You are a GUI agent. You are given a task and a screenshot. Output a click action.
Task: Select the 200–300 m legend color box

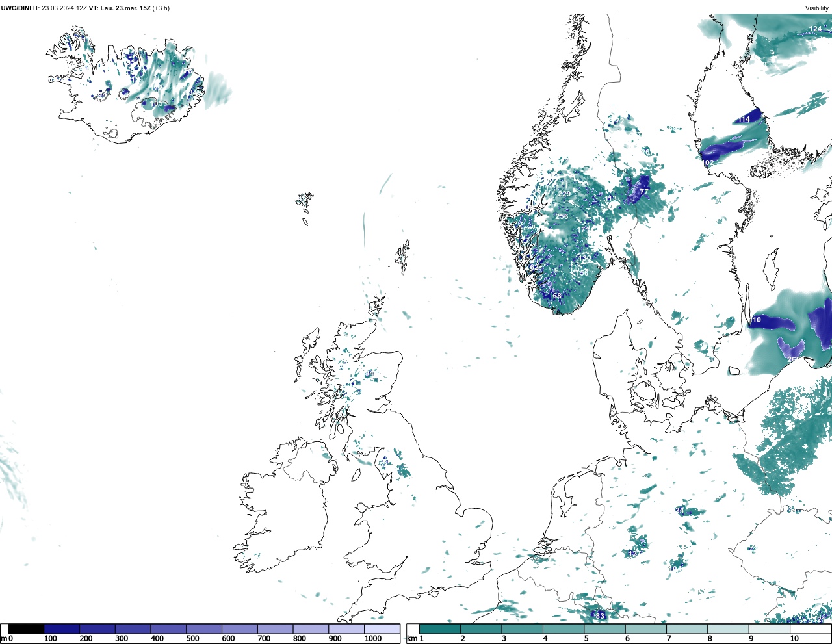pyautogui.click(x=97, y=628)
